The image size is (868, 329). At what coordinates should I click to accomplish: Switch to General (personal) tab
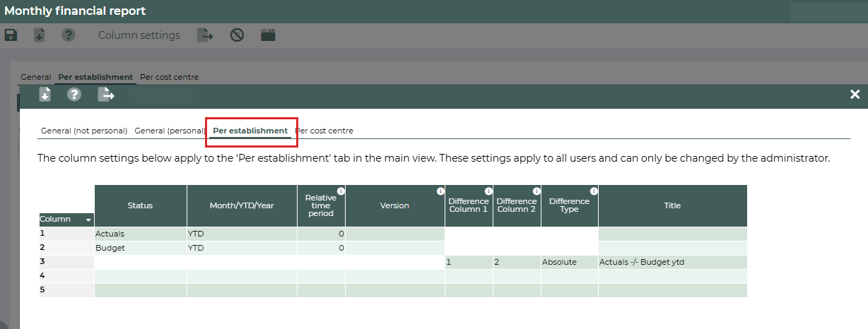(x=170, y=131)
